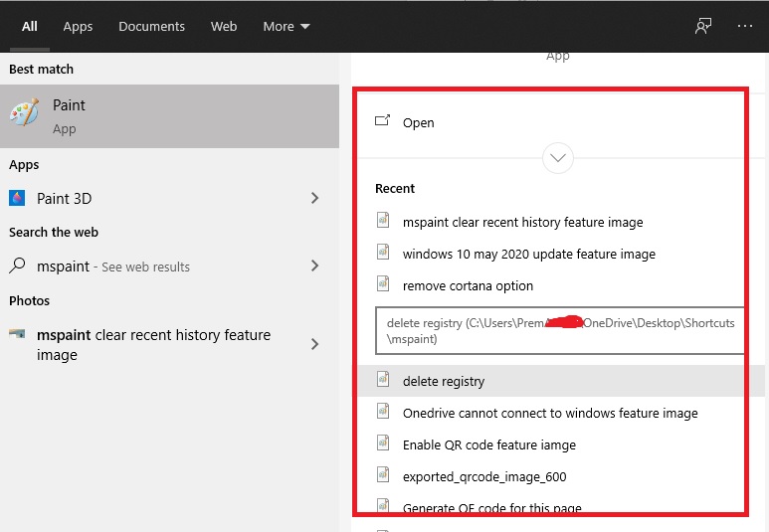Expand more actions with the circled chevron

[558, 158]
